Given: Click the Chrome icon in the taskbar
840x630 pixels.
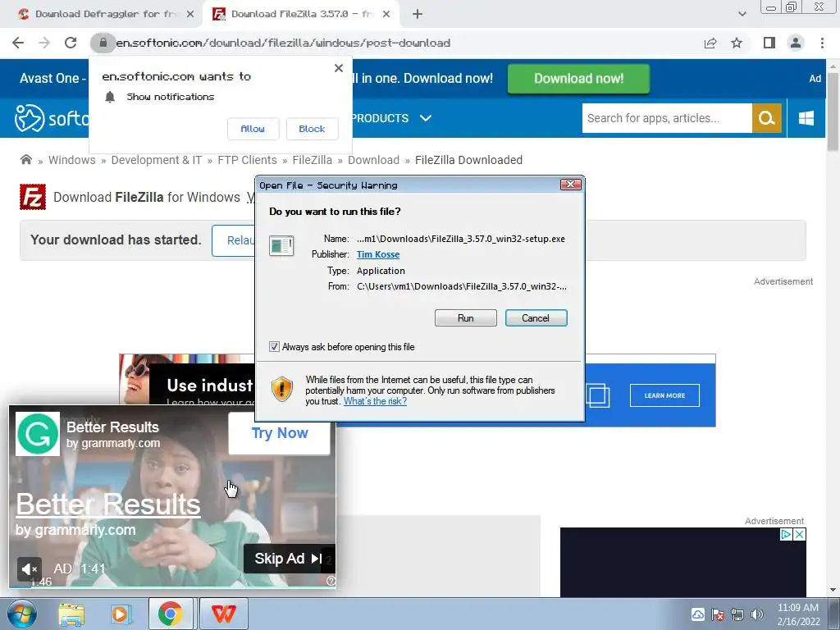Looking at the screenshot, I should tap(171, 614).
